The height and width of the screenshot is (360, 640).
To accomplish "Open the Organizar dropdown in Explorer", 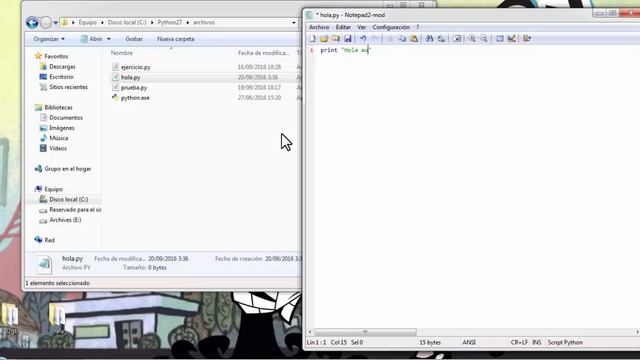I will pyautogui.click(x=49, y=39).
